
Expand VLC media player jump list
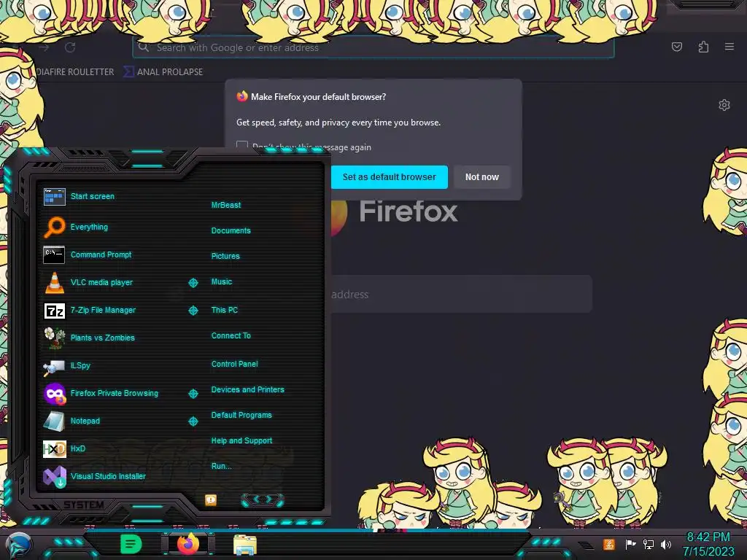pyautogui.click(x=193, y=283)
